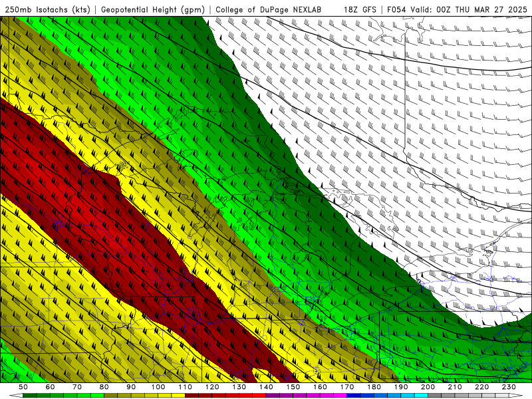
Task: Click the 60 knot scale label
Action: tap(50, 387)
